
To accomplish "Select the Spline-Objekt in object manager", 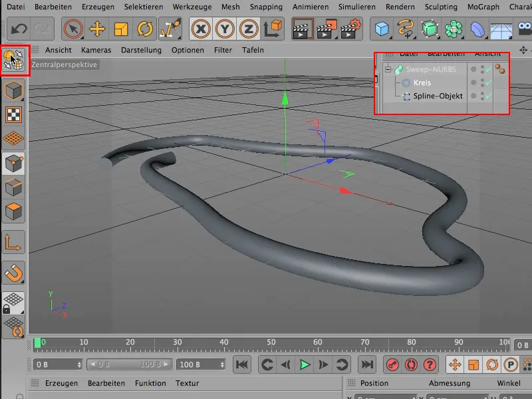I will click(438, 96).
